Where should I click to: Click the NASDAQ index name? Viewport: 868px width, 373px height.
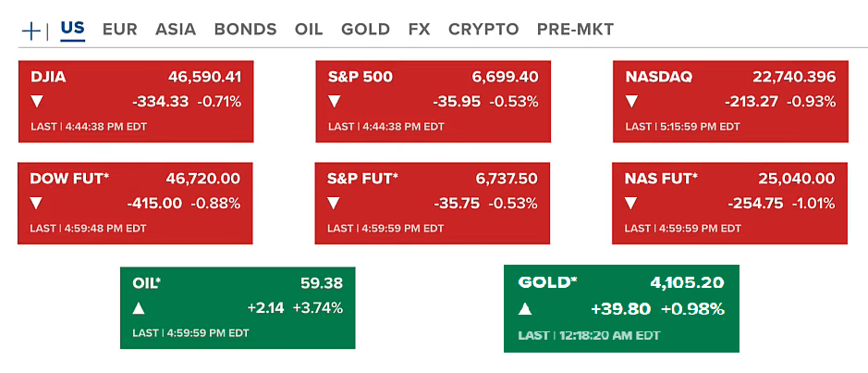pos(658,77)
